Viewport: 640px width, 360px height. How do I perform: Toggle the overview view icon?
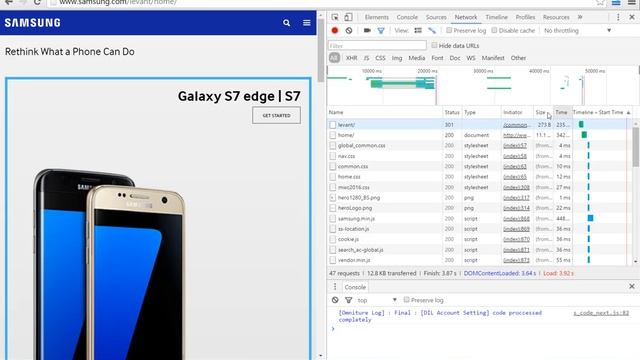[431, 31]
